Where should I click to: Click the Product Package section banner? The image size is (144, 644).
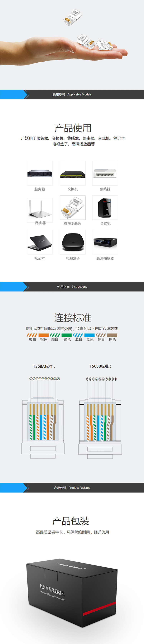click(x=72, y=488)
